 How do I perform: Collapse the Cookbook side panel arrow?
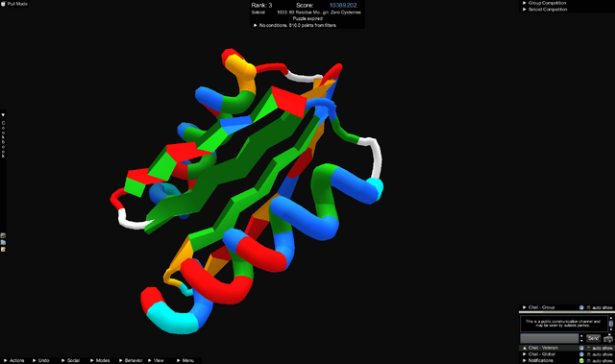click(3, 115)
